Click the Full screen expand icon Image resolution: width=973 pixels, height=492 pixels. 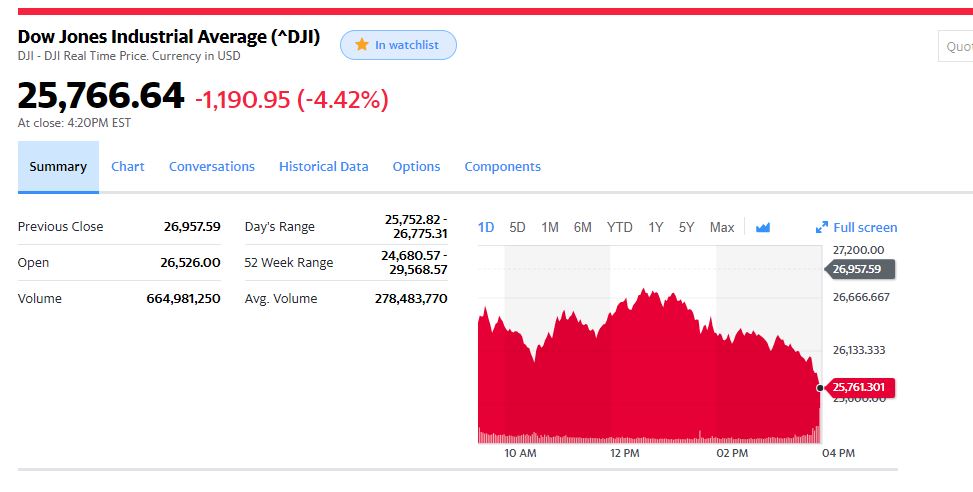(823, 227)
